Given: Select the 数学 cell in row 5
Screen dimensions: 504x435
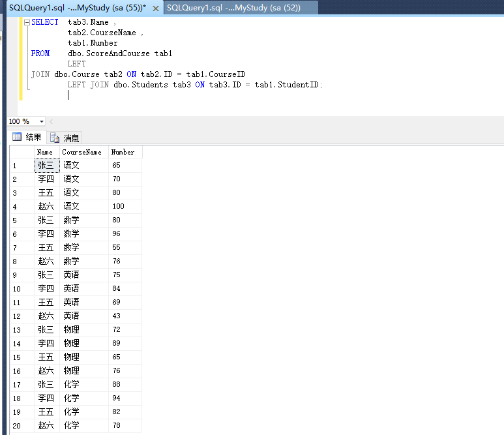Looking at the screenshot, I should coord(84,220).
